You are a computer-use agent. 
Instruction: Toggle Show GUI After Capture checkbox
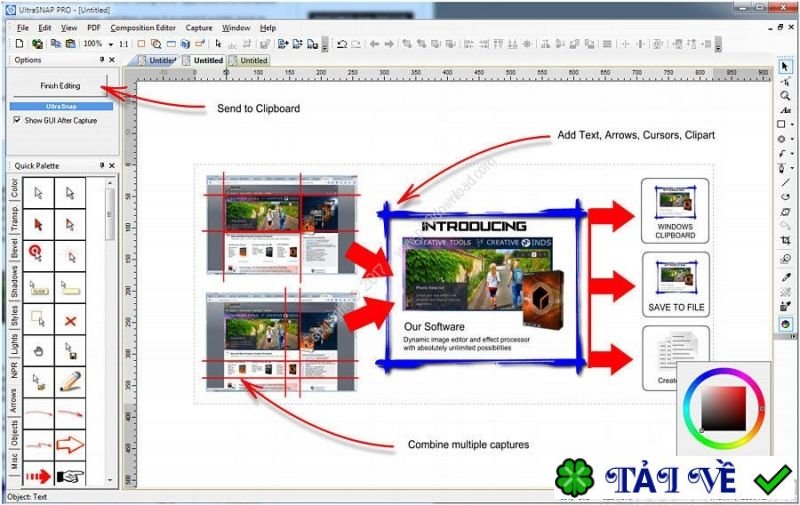coord(17,120)
